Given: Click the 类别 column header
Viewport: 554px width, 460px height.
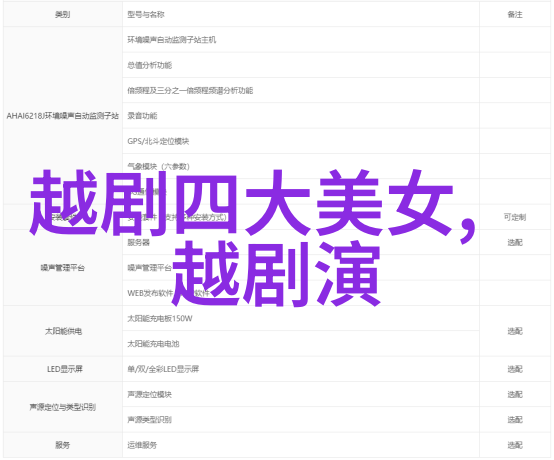Looking at the screenshot, I should 63,14.
